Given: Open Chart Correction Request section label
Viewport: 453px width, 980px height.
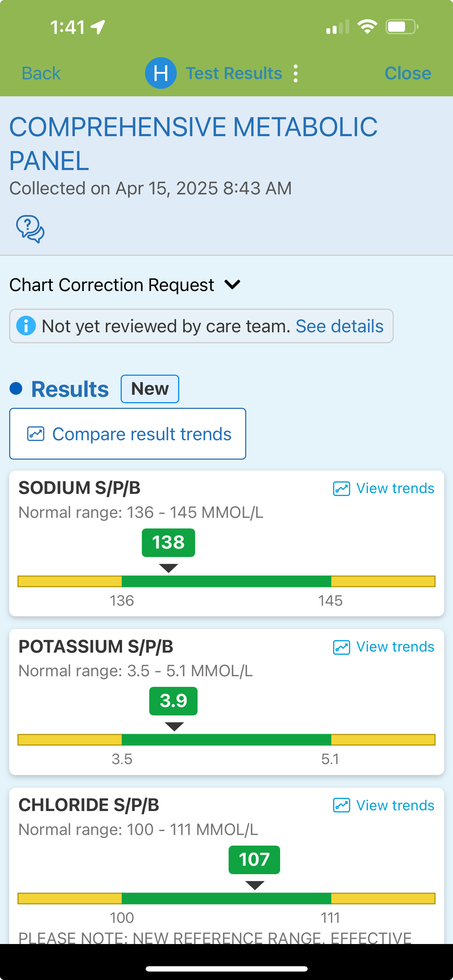Looking at the screenshot, I should [111, 285].
